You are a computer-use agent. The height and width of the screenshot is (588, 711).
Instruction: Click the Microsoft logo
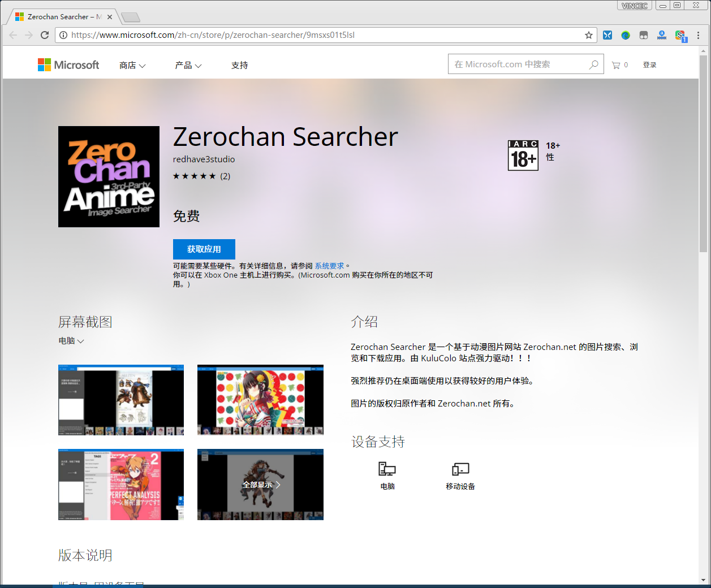(68, 65)
